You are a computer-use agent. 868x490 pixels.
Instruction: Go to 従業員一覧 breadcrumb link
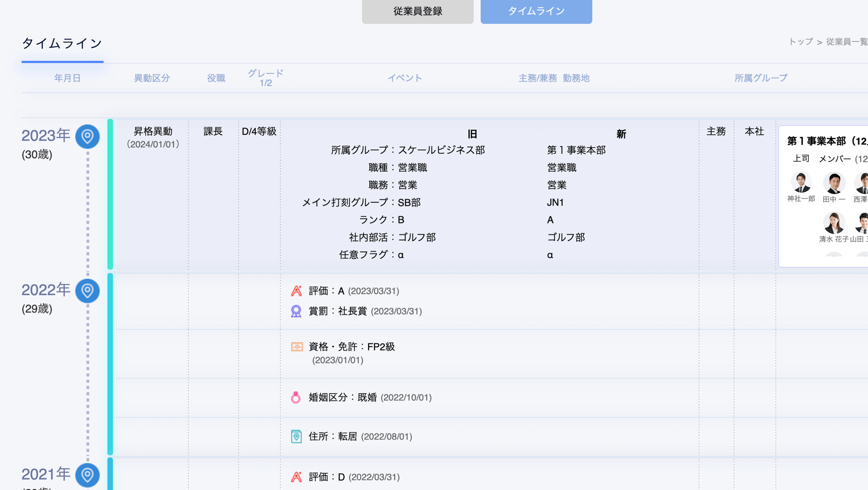846,42
